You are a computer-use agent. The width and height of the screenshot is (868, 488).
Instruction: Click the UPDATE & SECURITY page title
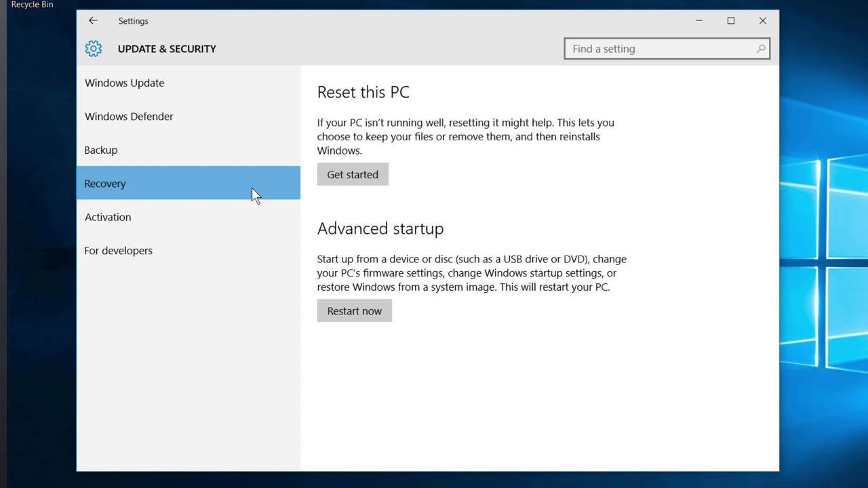tap(167, 49)
